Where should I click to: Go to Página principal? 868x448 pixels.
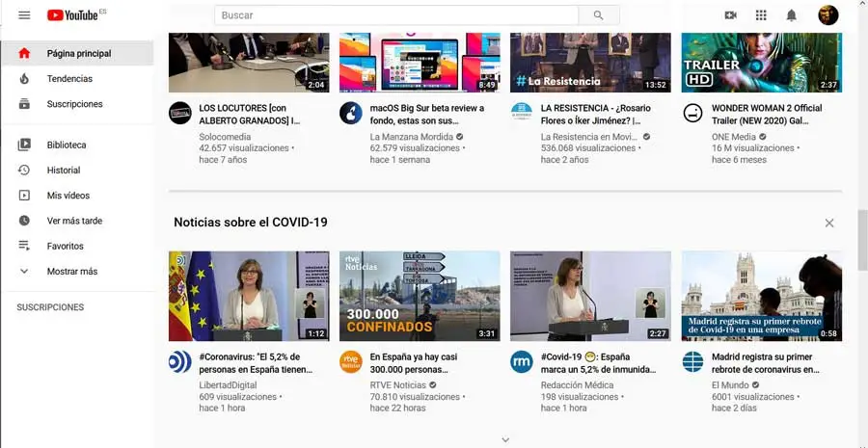click(77, 54)
